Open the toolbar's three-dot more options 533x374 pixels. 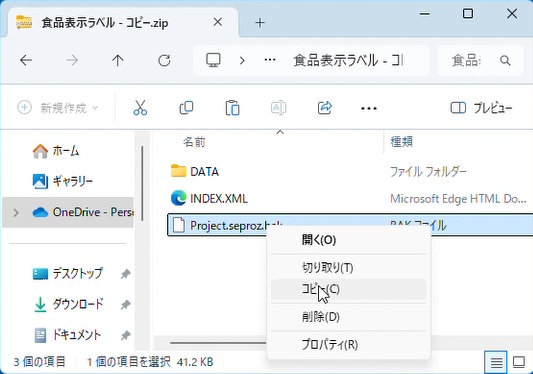tap(369, 108)
